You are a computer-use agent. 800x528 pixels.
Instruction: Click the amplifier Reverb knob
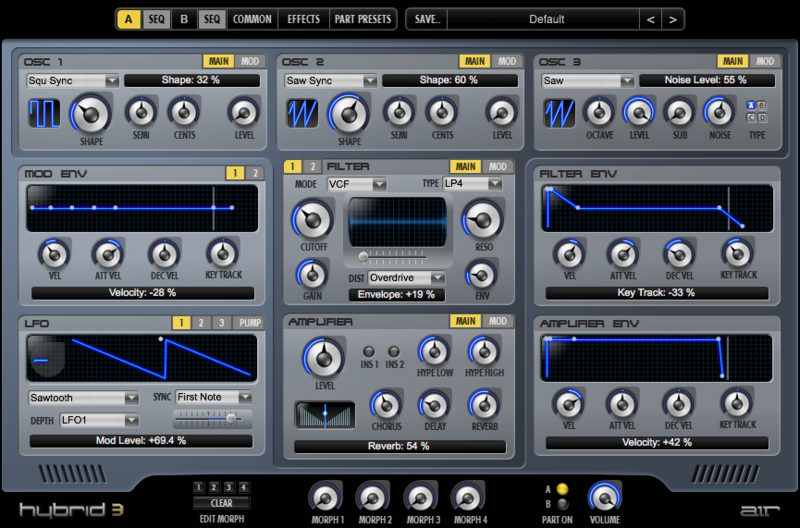(x=484, y=404)
